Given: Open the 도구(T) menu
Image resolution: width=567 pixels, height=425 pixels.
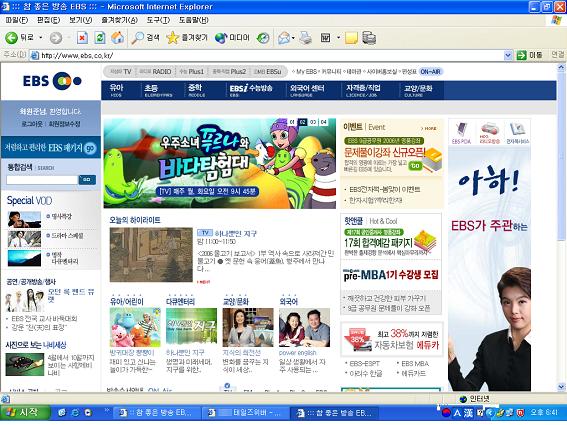Looking at the screenshot, I should point(158,20).
